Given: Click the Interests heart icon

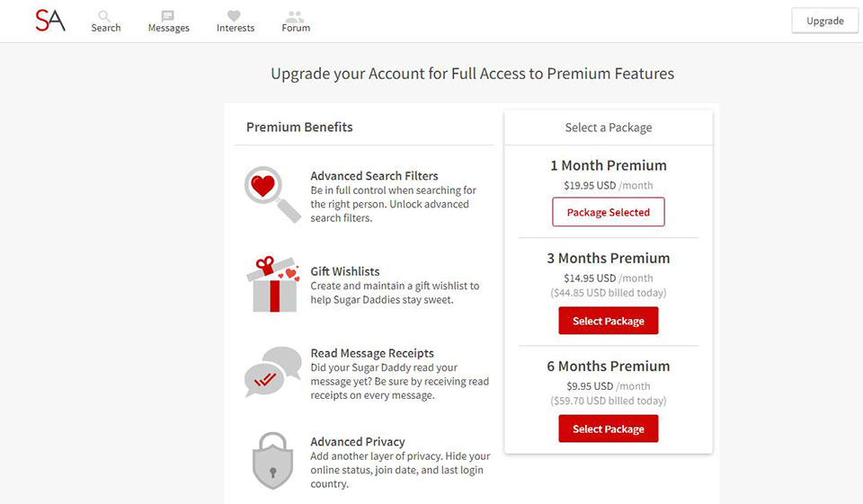Looking at the screenshot, I should pos(235,15).
